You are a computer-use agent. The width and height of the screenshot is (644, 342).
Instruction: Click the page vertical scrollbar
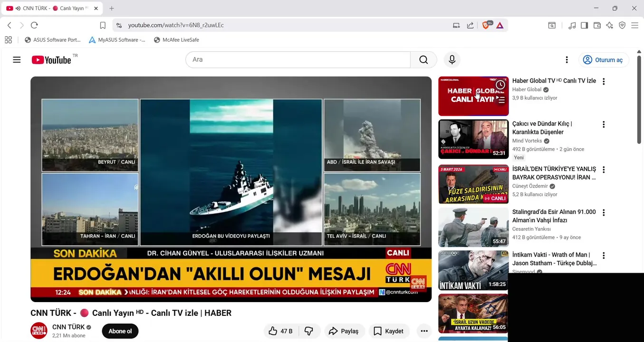(639, 100)
